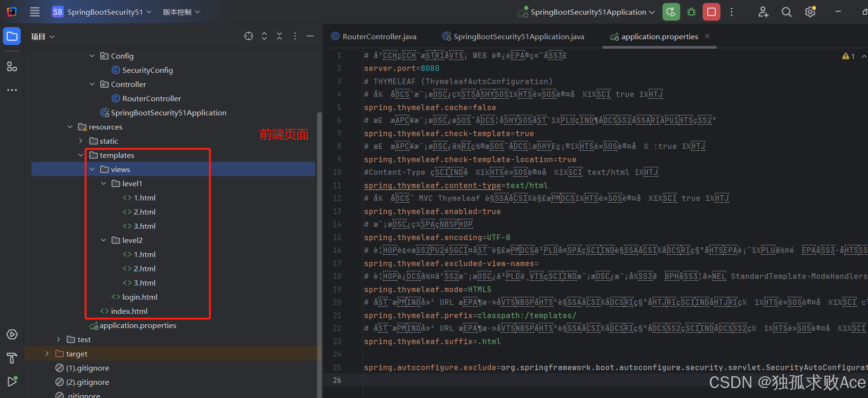
Task: Expand the target folder
Action: tap(47, 354)
